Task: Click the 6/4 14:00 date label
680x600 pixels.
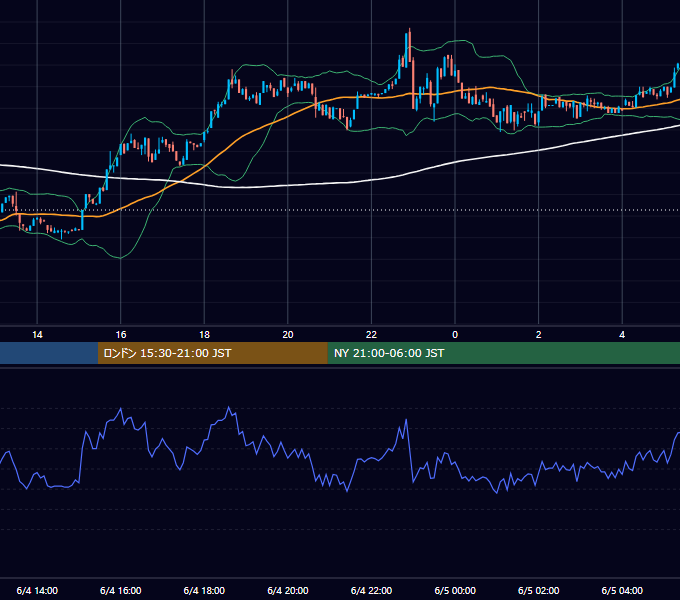Action: [x=37, y=590]
